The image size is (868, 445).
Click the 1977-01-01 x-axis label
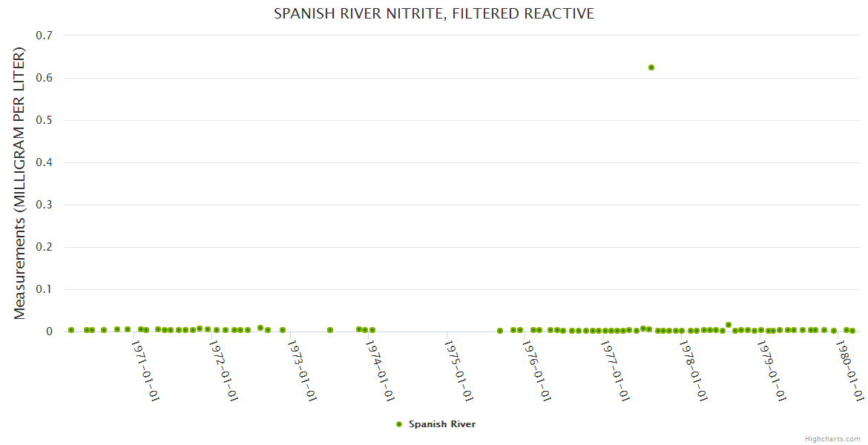[x=617, y=370]
